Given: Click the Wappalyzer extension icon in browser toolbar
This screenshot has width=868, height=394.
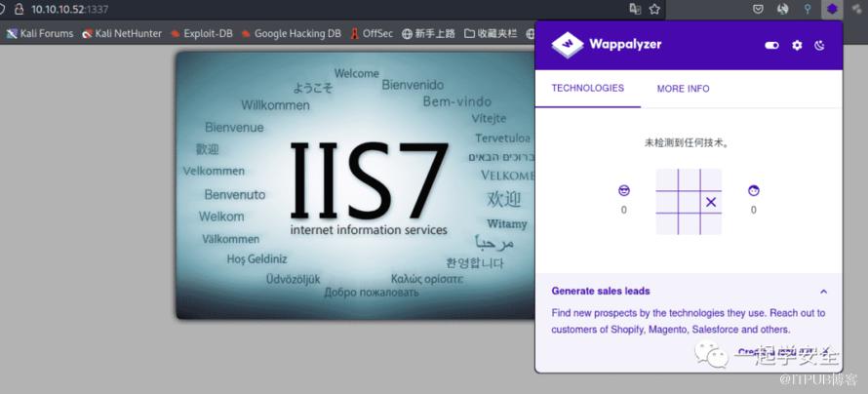Looking at the screenshot, I should click(832, 9).
